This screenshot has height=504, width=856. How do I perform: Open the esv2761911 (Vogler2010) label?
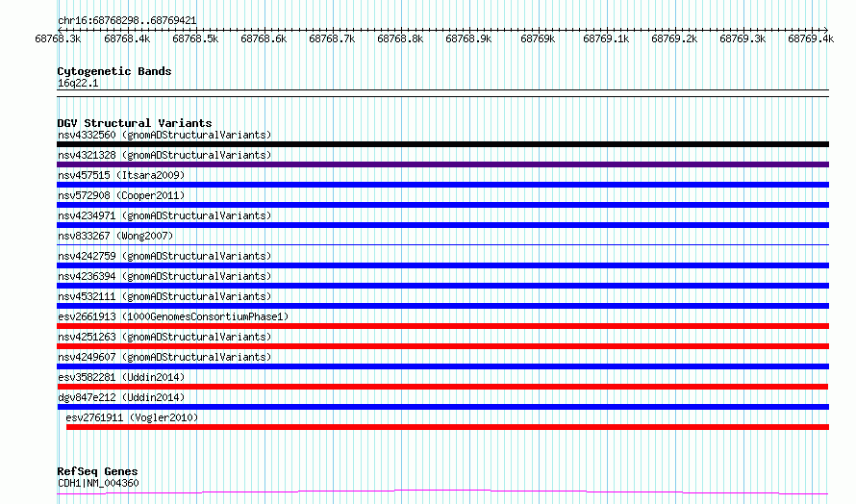[x=132, y=417]
